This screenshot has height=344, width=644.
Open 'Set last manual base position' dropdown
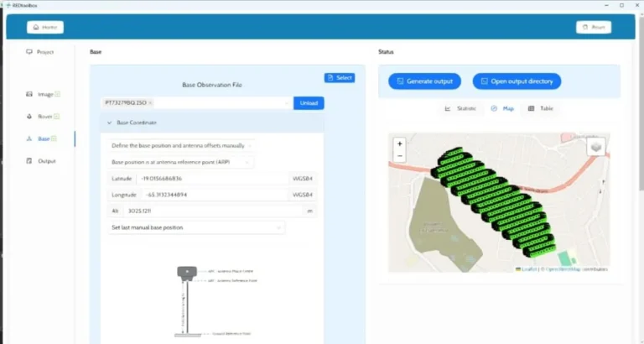click(x=196, y=227)
